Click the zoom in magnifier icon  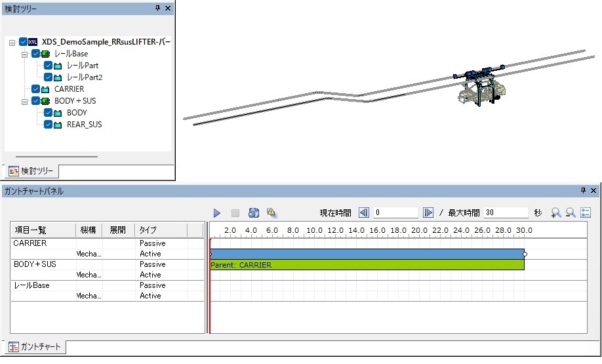tap(556, 213)
